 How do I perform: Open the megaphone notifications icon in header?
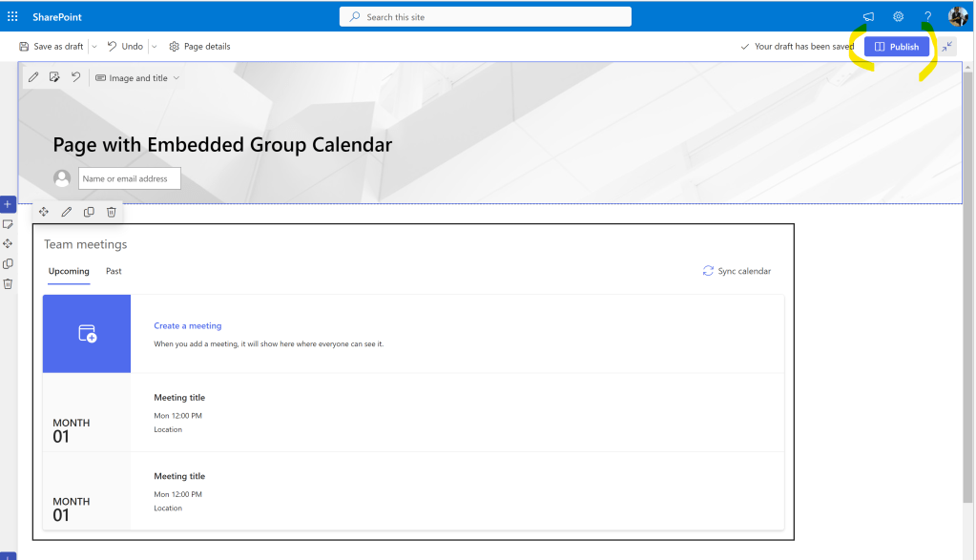(x=868, y=16)
